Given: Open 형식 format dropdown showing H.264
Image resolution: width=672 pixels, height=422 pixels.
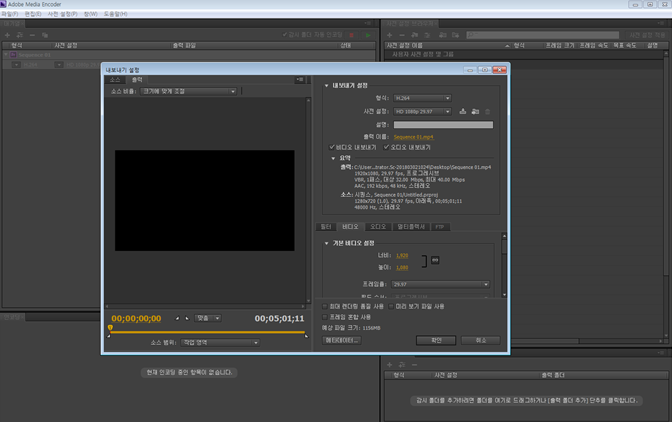Looking at the screenshot, I should point(422,98).
